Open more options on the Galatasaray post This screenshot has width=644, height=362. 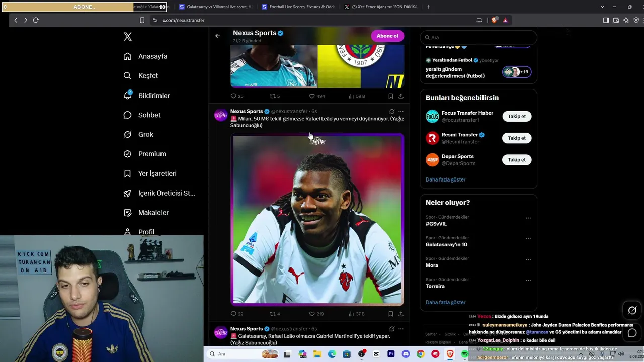401,329
